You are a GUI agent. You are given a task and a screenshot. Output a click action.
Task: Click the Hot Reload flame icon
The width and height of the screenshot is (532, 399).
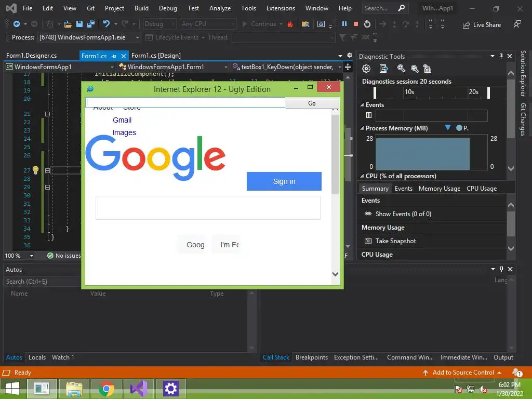290,24
